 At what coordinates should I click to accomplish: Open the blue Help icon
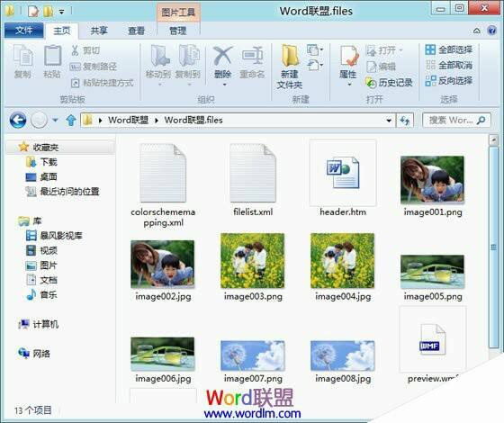(x=491, y=31)
